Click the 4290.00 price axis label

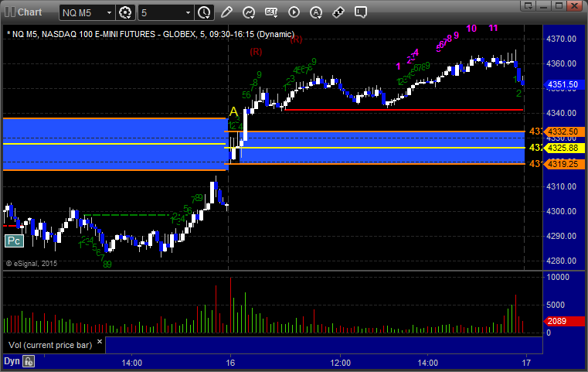(x=561, y=236)
